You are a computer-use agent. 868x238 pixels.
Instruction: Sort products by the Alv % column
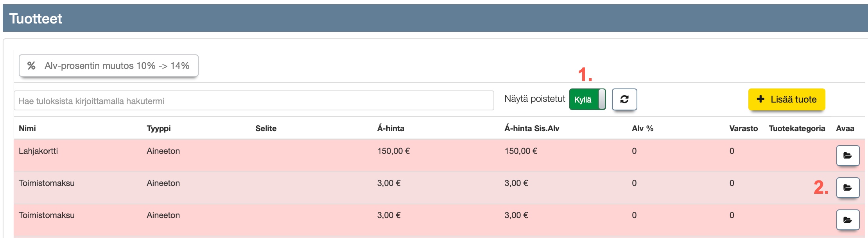coord(642,128)
